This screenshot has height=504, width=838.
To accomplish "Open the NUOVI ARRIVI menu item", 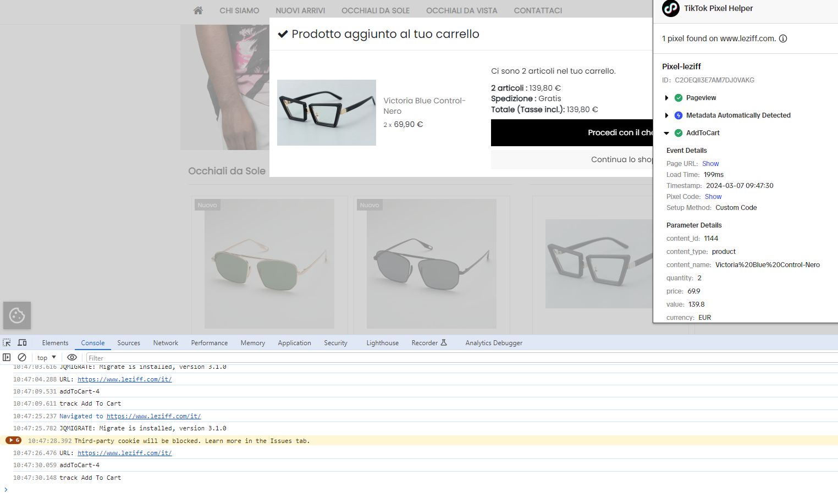I will tap(300, 10).
